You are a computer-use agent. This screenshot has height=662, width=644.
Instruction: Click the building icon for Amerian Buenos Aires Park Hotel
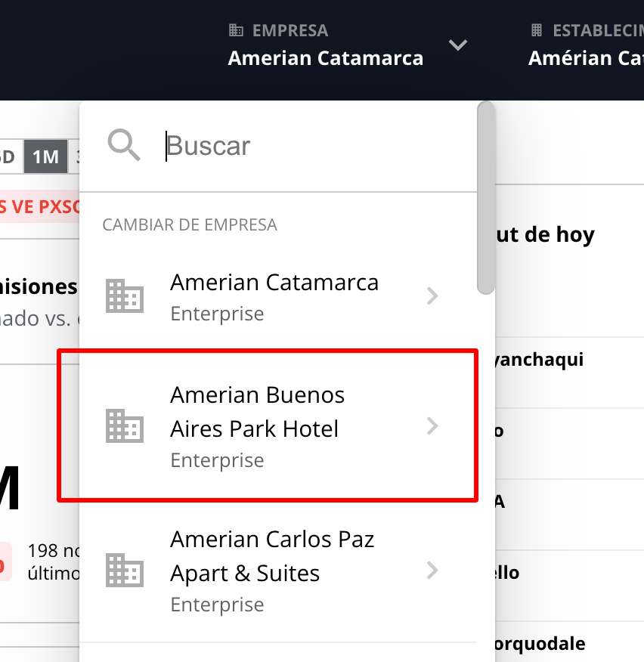tap(125, 425)
